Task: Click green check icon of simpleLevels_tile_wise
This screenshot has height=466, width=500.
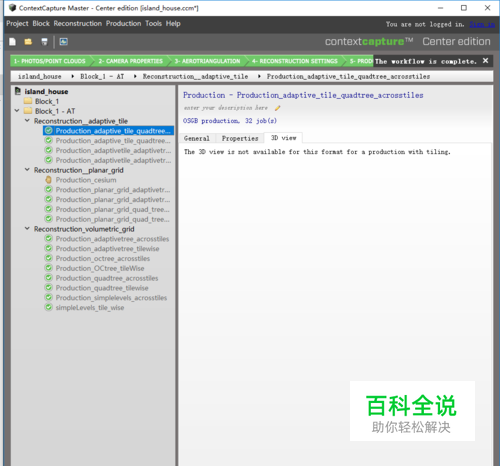Action: coord(49,307)
